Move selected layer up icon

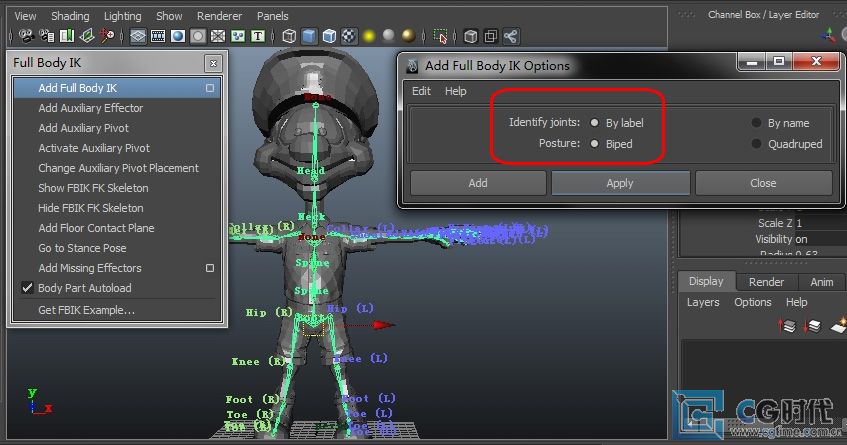click(x=787, y=326)
